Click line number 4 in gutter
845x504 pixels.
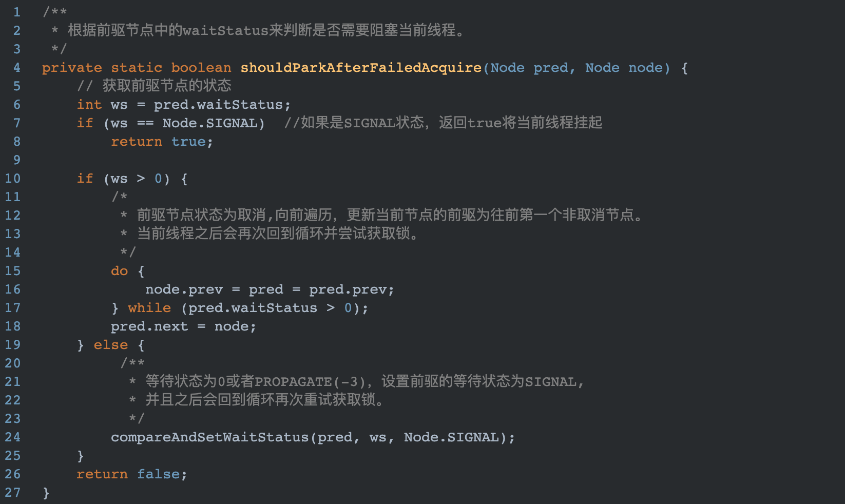[x=17, y=67]
